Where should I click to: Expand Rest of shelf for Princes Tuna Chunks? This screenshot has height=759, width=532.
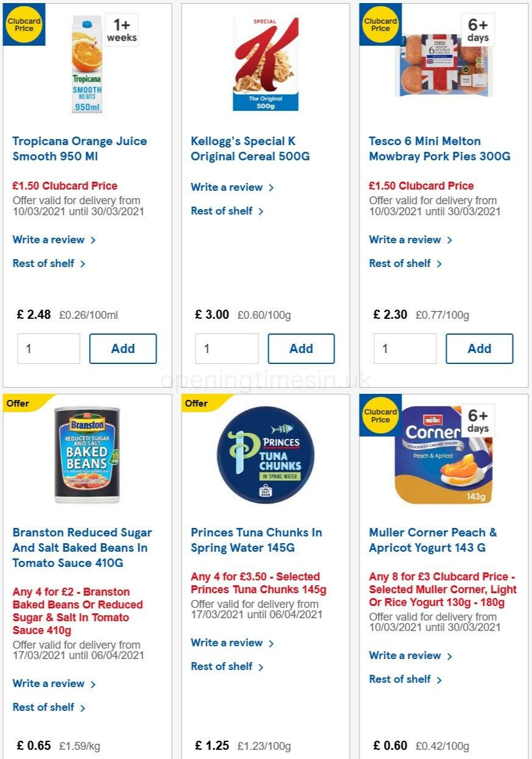222,666
